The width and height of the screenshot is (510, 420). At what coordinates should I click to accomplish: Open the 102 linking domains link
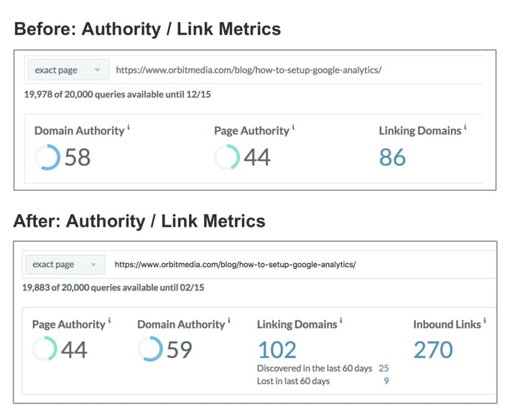277,350
